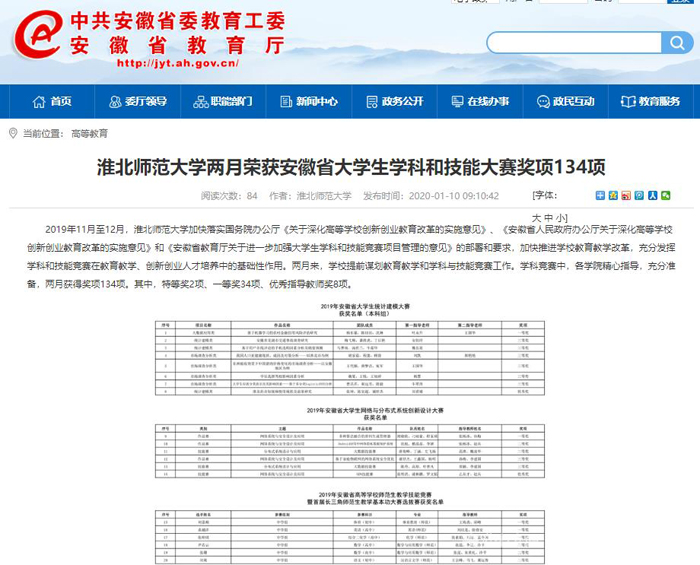The image size is (700, 565).
Task: Click the document icon beside 政务公开
Action: point(372,102)
